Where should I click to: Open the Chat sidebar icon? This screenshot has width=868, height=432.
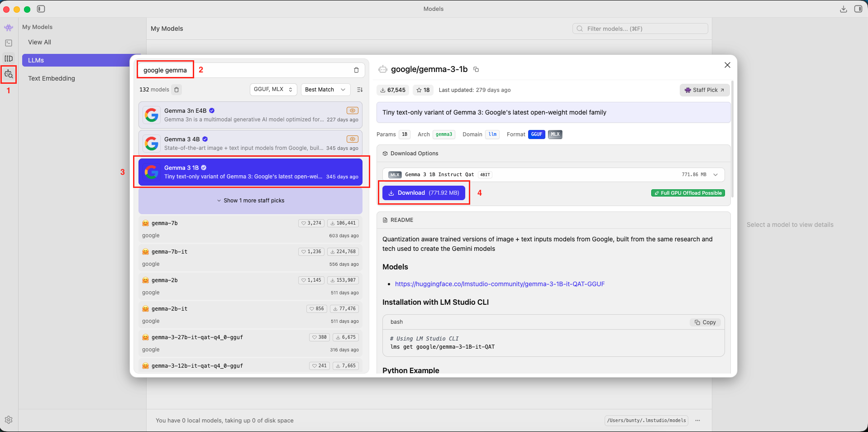(9, 28)
